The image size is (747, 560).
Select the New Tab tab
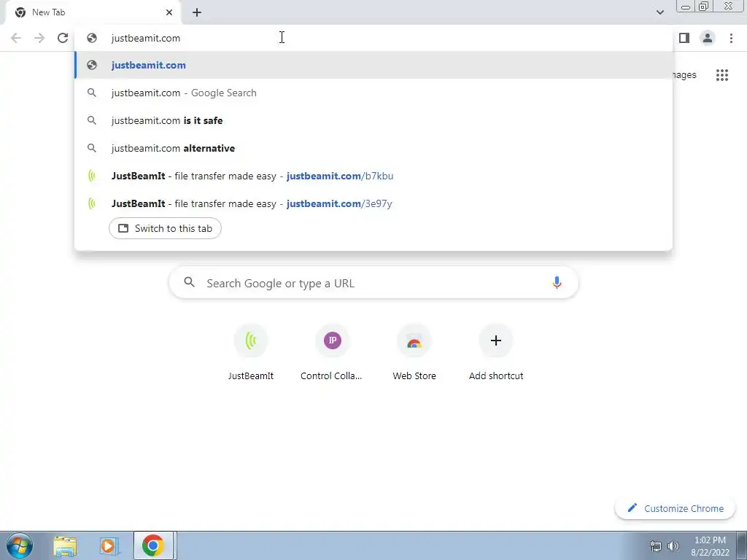(x=93, y=12)
